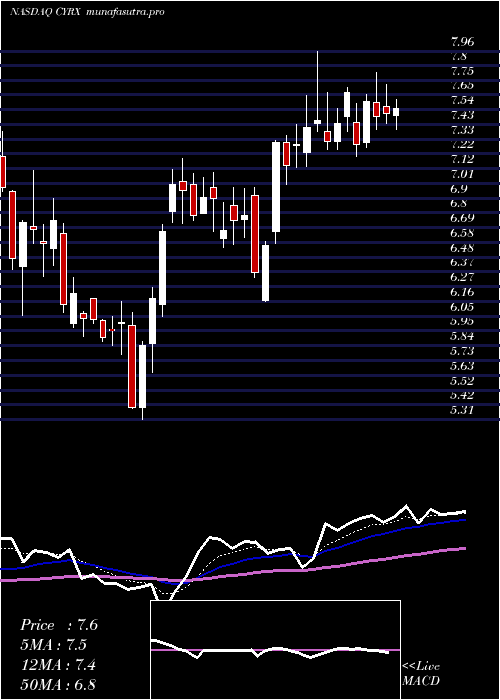
Task: Click the 6.37 price axis label
Action: [462, 262]
